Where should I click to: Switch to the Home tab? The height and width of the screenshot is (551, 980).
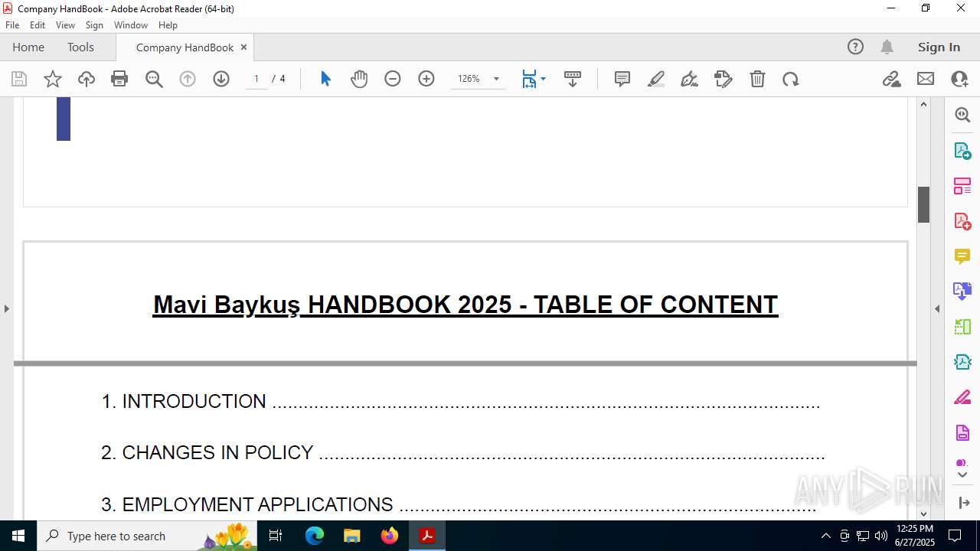(28, 47)
